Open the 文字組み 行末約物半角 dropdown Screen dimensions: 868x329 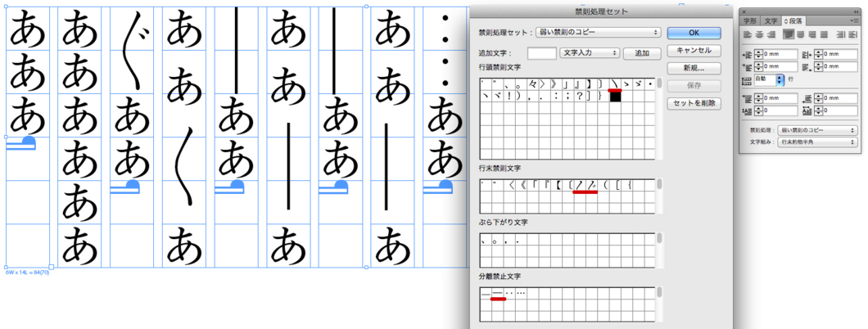(816, 142)
